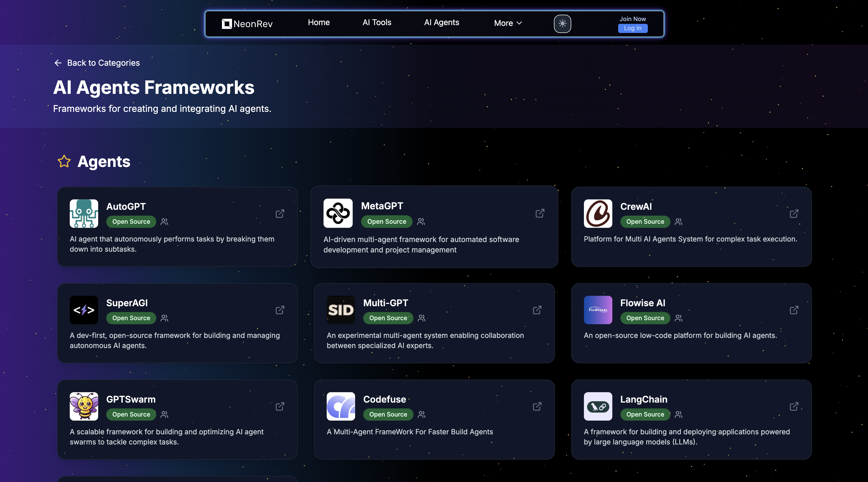Open CrewAI external link icon
This screenshot has width=868, height=482.
pos(794,214)
